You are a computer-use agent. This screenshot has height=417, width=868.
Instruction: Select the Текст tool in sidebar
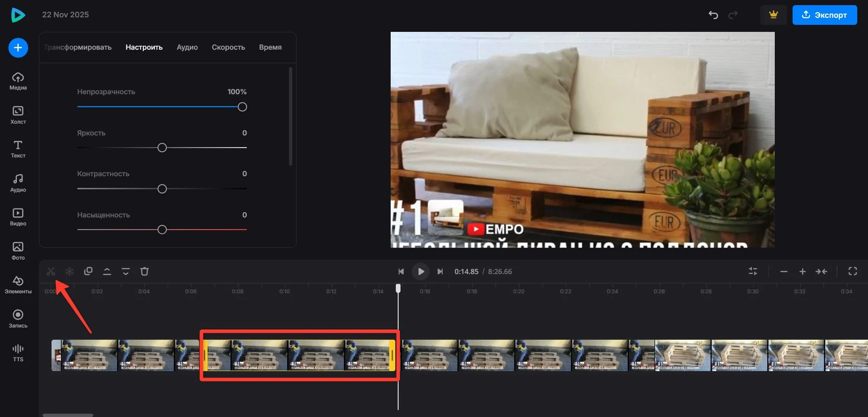coord(18,149)
